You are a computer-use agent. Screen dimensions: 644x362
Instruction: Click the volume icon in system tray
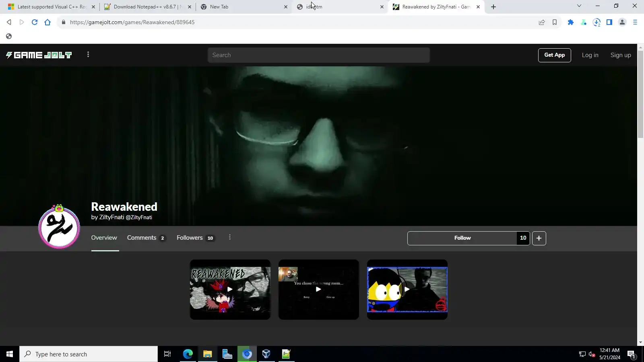592,354
